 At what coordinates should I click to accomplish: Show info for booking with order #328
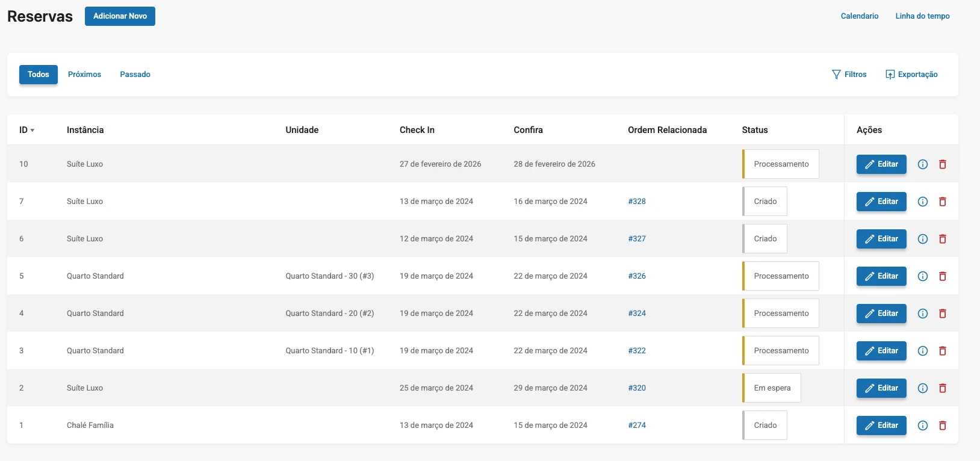point(923,202)
